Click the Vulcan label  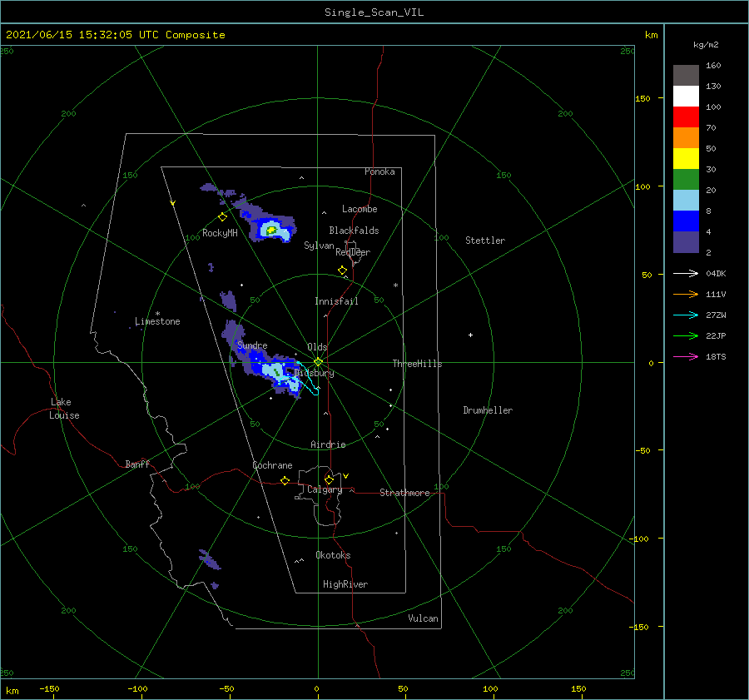(x=423, y=618)
